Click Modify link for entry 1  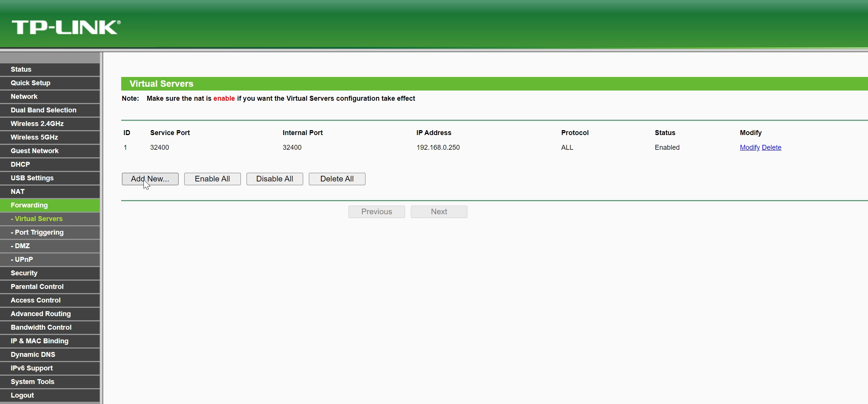[749, 147]
